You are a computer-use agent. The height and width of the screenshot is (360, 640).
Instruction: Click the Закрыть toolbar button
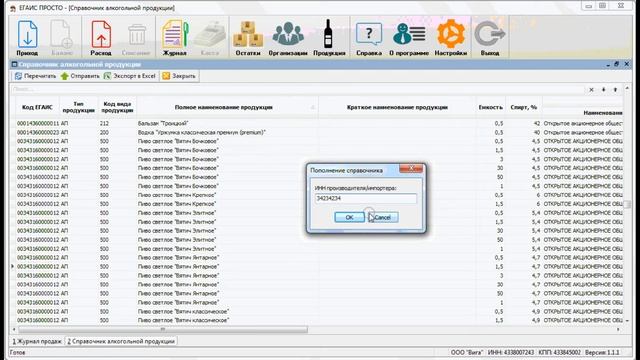179,76
